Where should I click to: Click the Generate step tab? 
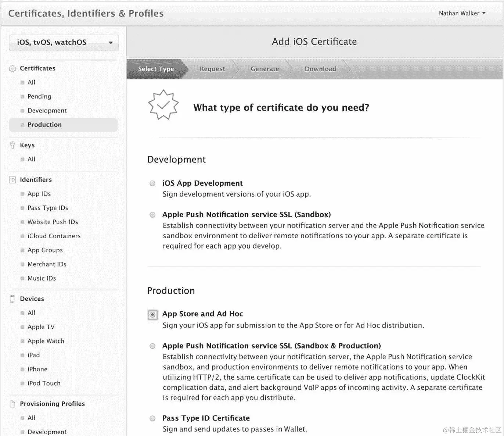coord(264,69)
